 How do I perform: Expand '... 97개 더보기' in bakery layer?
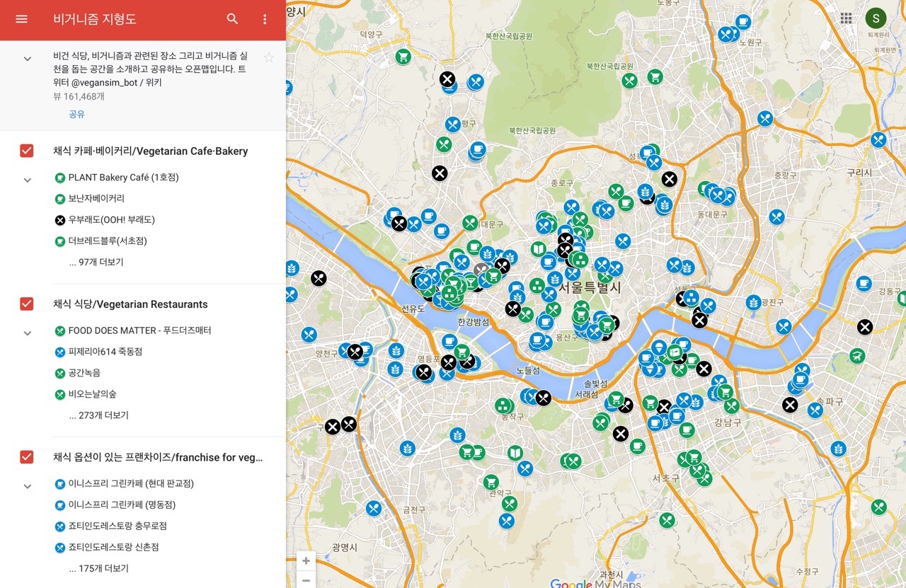(x=96, y=262)
